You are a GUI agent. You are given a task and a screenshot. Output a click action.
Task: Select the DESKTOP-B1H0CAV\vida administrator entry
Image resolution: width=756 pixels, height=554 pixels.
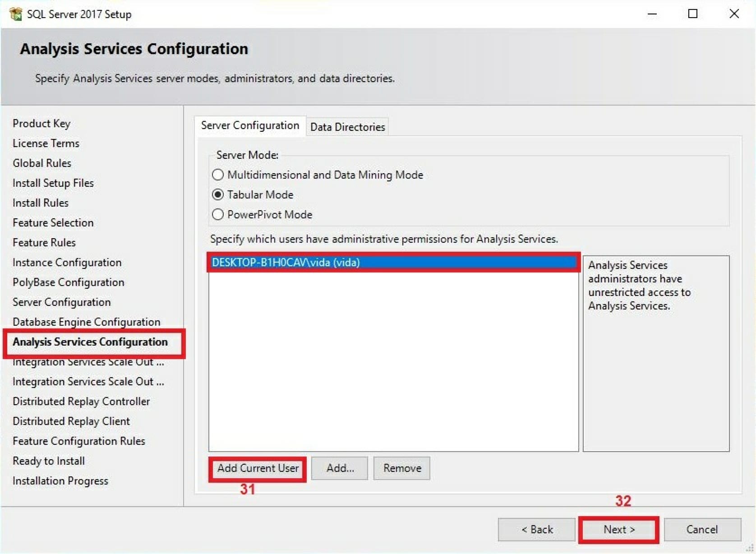[394, 263]
